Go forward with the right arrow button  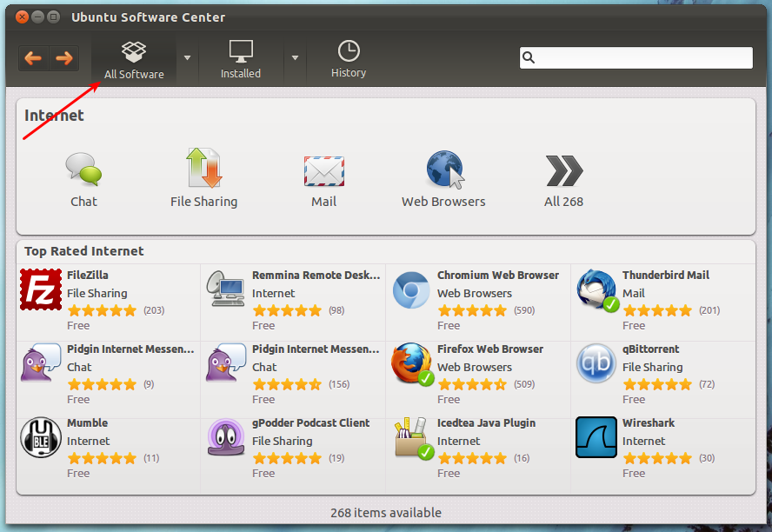point(64,58)
